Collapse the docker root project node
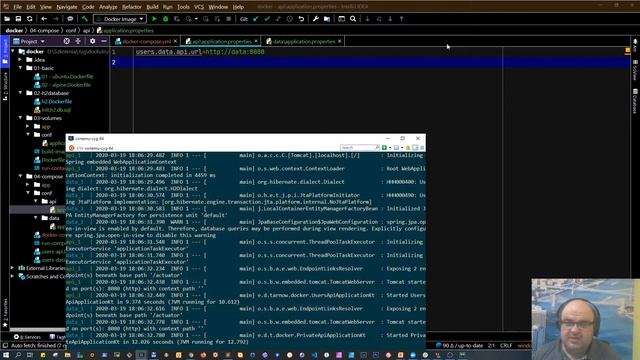640x360 pixels. [x=13, y=51]
